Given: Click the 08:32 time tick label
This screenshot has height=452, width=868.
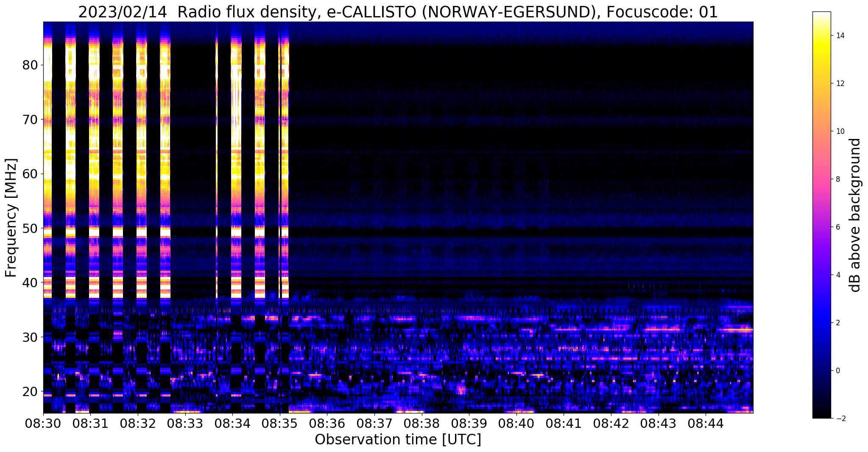Looking at the screenshot, I should pos(138,424).
